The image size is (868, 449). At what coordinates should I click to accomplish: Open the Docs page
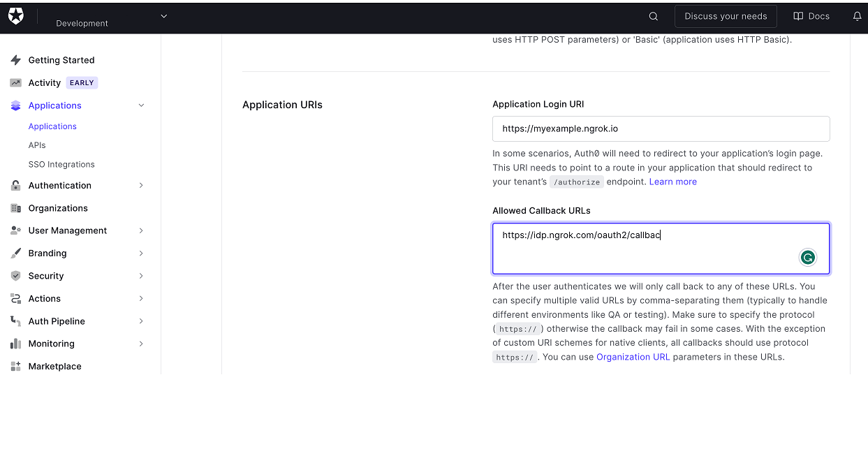[811, 15]
